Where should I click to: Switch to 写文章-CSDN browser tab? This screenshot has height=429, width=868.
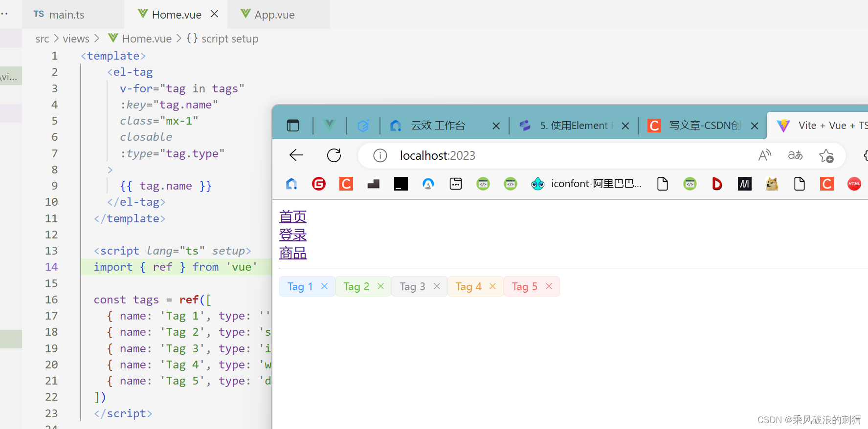(694, 126)
